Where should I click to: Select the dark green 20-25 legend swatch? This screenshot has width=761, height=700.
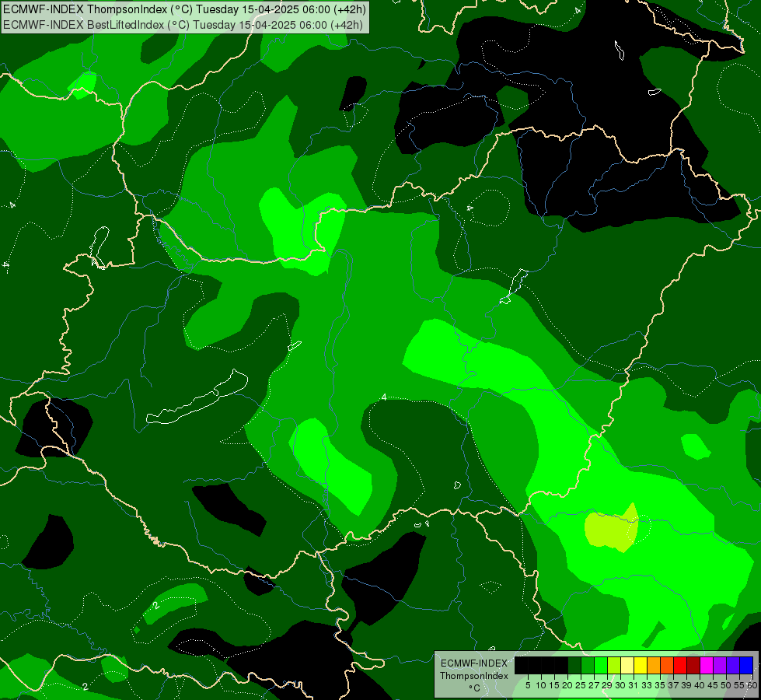tap(574, 665)
